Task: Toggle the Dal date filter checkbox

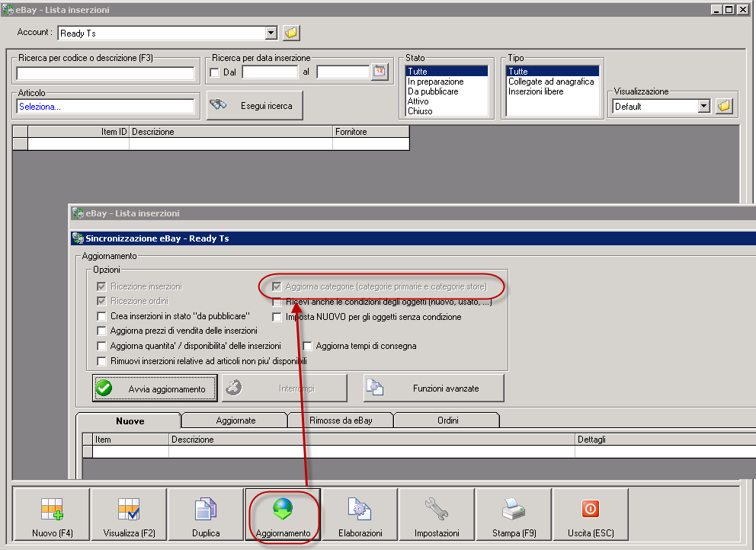Action: click(215, 72)
